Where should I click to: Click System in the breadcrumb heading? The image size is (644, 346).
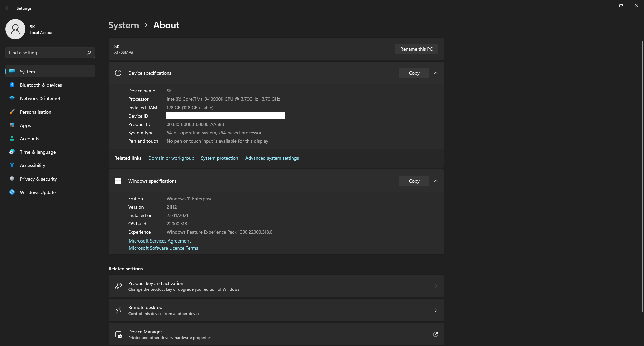click(123, 25)
